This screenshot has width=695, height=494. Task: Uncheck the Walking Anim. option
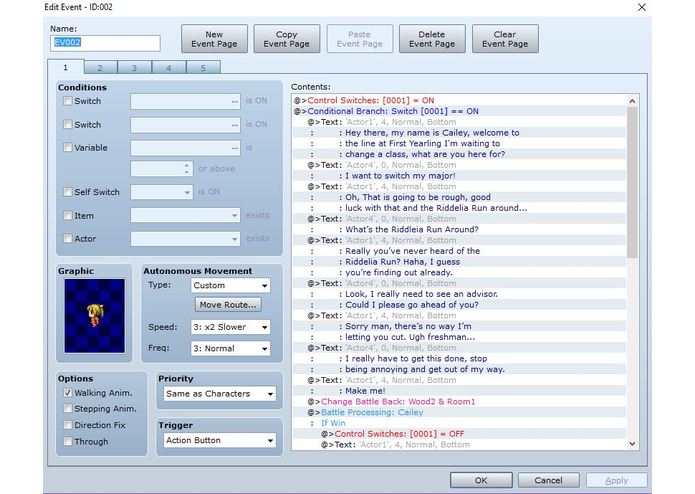tap(68, 393)
